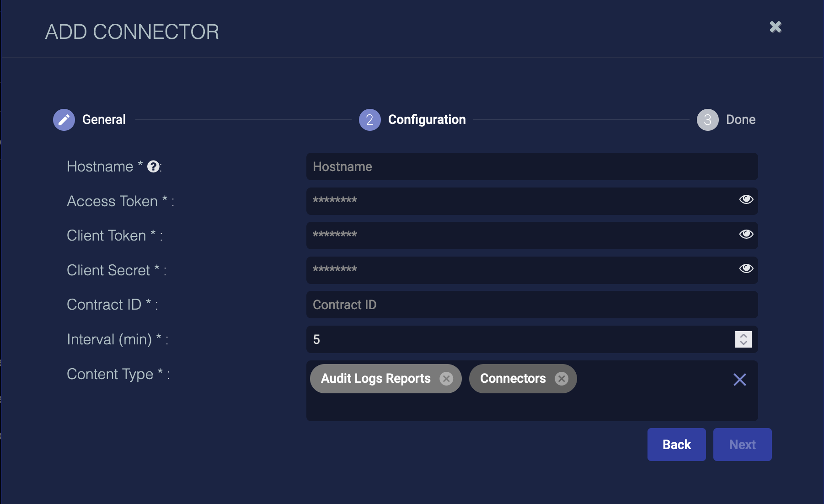Remove the Audit Logs Reports tag

click(446, 379)
